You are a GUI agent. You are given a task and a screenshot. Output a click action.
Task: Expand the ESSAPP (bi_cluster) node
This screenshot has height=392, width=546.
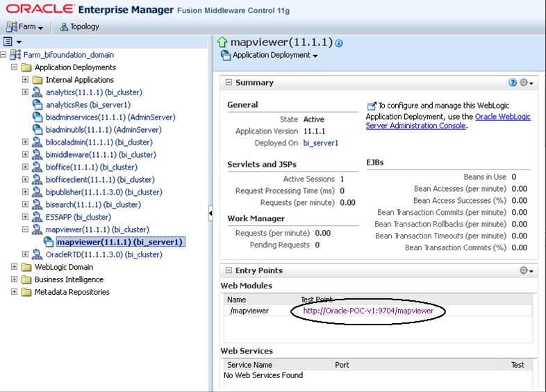pyautogui.click(x=25, y=217)
